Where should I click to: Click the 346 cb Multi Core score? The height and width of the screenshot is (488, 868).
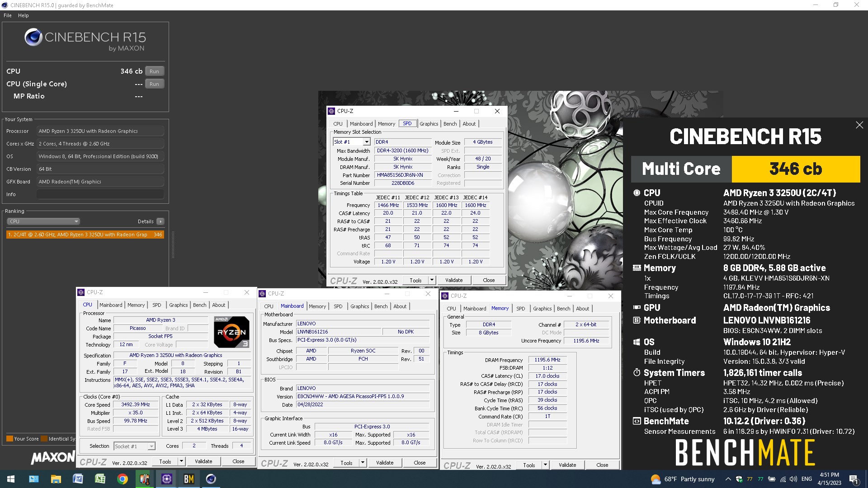click(796, 169)
